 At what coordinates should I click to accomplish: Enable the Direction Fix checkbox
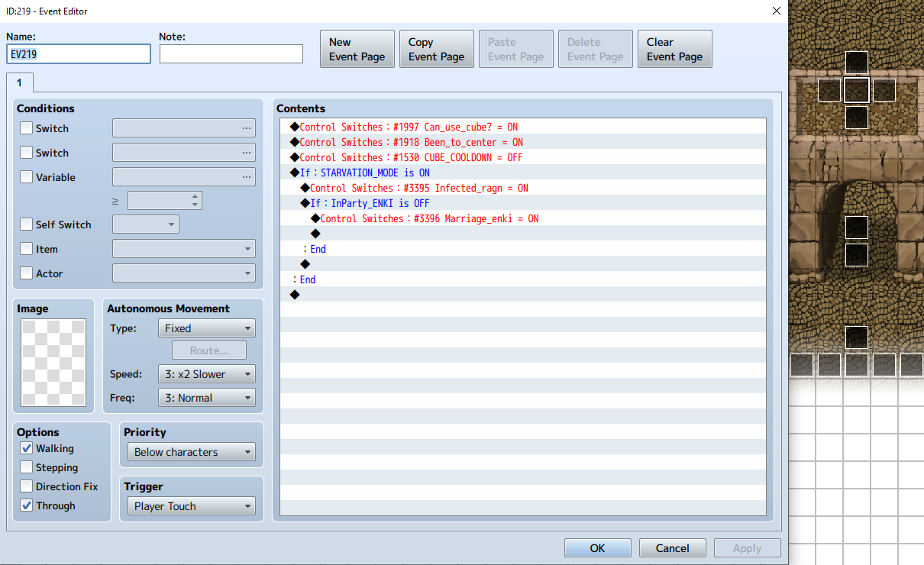[x=27, y=486]
